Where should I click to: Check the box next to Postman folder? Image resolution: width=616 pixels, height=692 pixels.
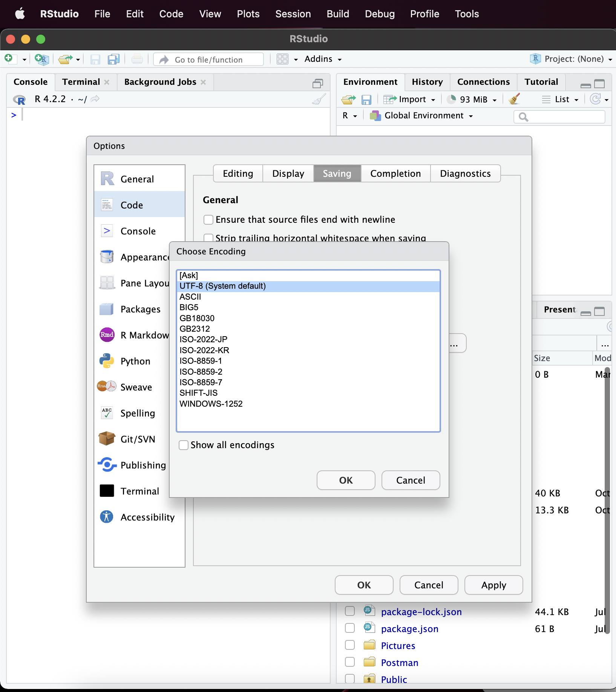(350, 662)
